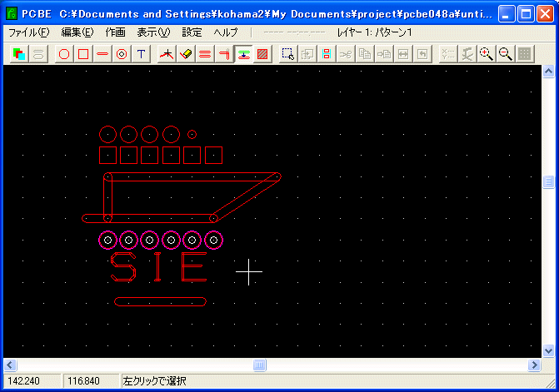This screenshot has height=392, width=559.
Task: Toggle the grid display button
Action: tap(524, 54)
